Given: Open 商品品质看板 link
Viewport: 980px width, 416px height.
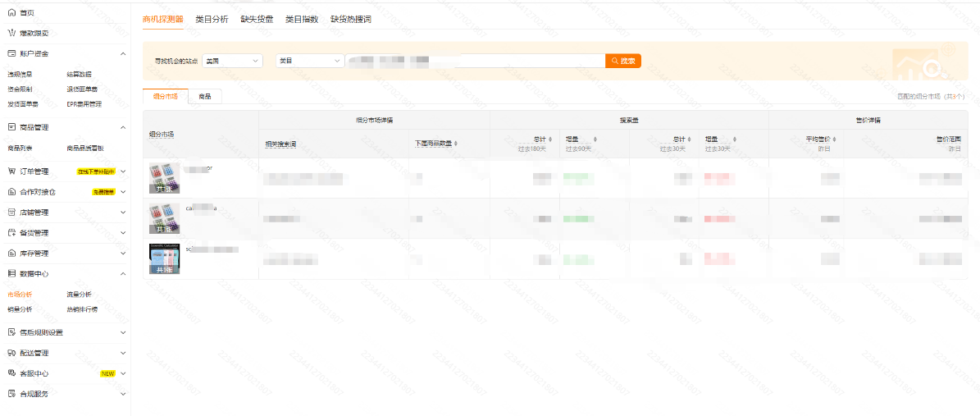Looking at the screenshot, I should (x=85, y=149).
